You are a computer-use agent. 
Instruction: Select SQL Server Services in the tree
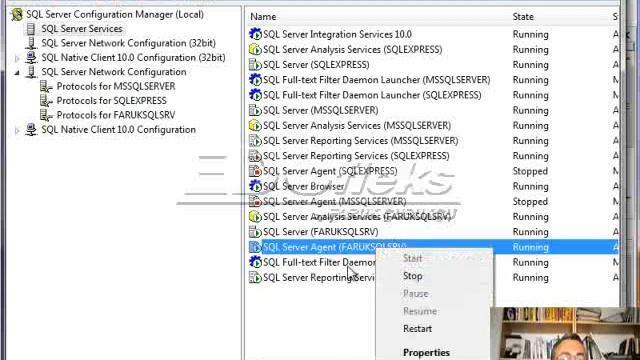pyautogui.click(x=82, y=29)
